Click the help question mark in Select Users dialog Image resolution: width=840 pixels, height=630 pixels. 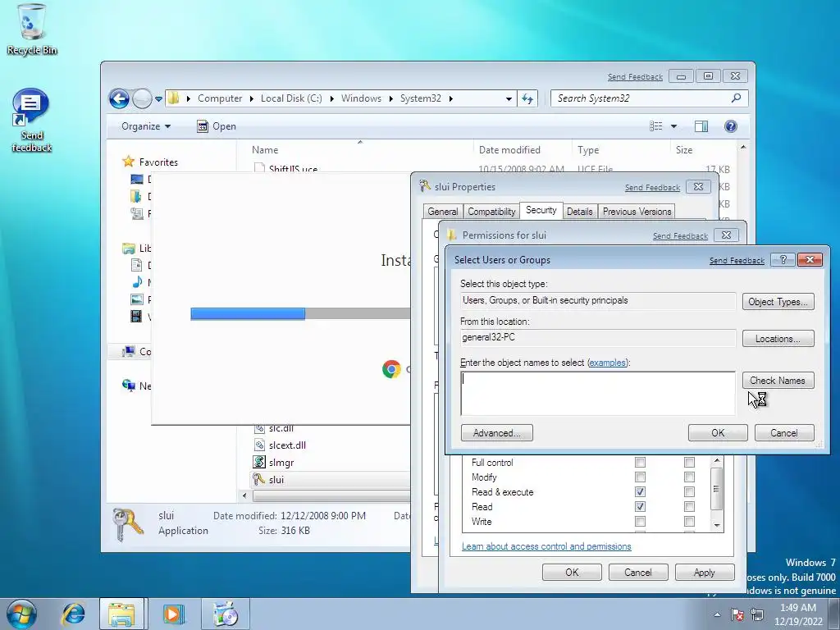point(783,259)
